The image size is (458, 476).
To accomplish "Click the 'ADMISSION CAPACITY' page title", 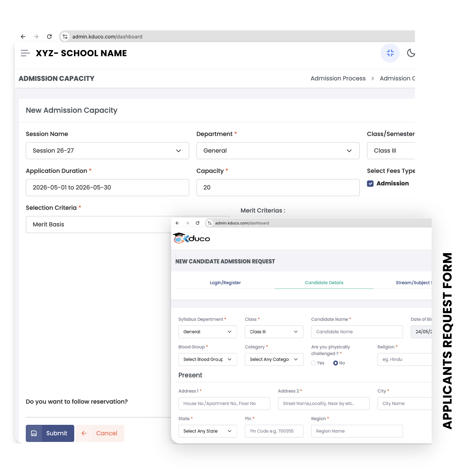I will pyautogui.click(x=57, y=78).
